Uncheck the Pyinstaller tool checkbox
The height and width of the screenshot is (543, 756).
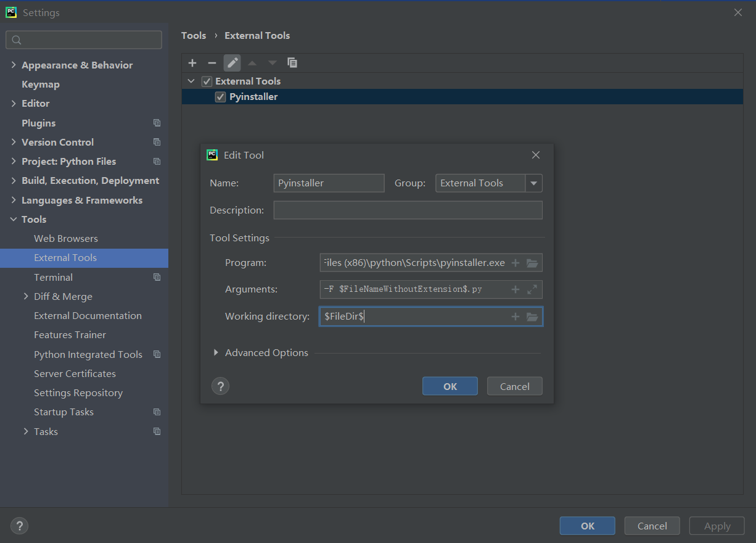(x=220, y=97)
